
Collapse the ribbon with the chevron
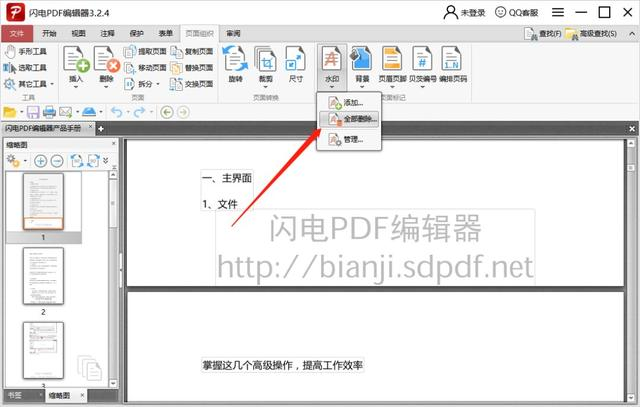(632, 34)
